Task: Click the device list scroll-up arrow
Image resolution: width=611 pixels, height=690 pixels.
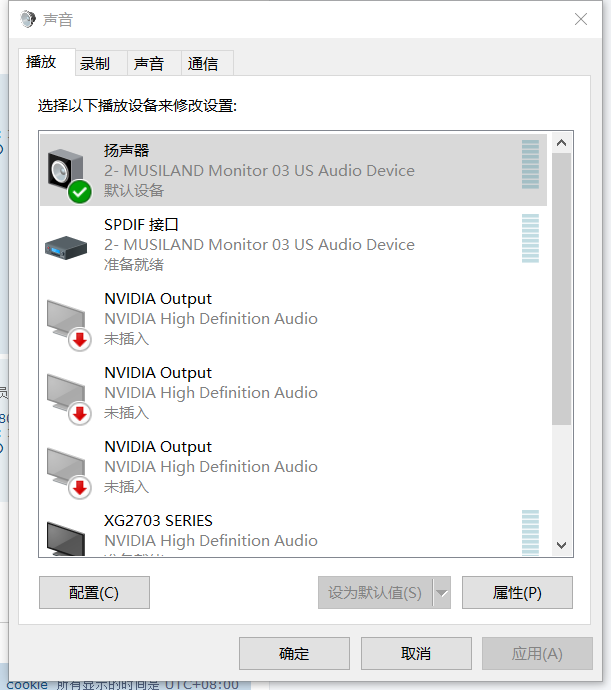Action: [561, 143]
